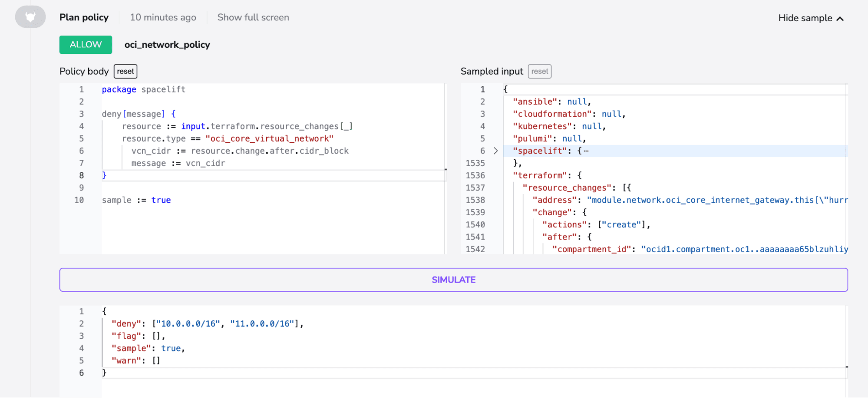Click the "pulumi": null line
This screenshot has width=868, height=398.
549,138
